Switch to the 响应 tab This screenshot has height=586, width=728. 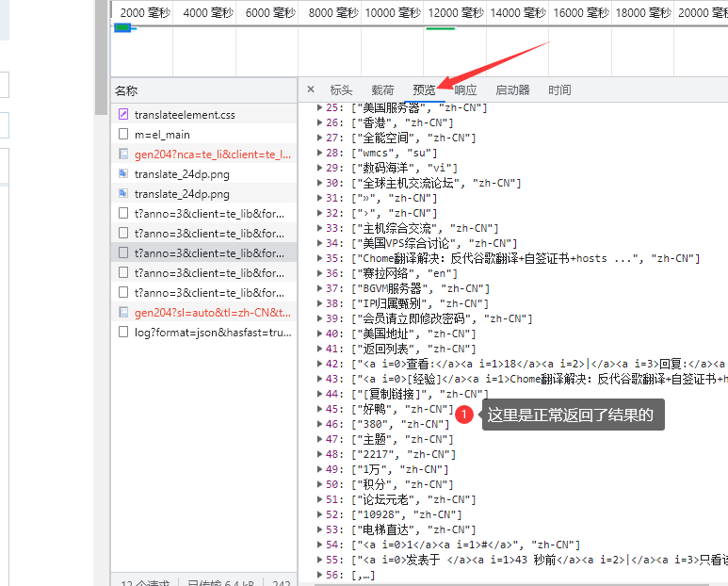tap(465, 90)
